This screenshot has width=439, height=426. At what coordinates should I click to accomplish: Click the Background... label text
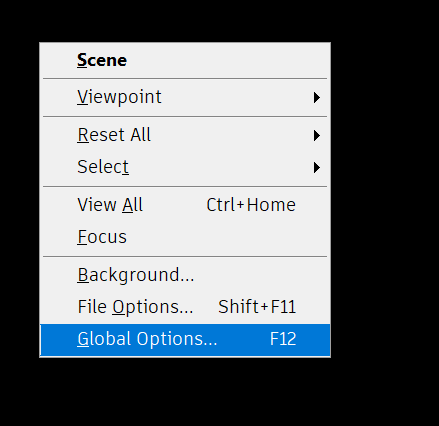click(x=136, y=275)
